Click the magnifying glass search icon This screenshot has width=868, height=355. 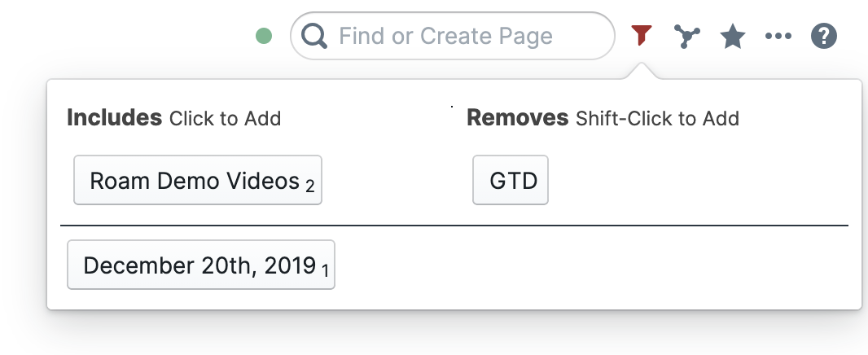(314, 36)
